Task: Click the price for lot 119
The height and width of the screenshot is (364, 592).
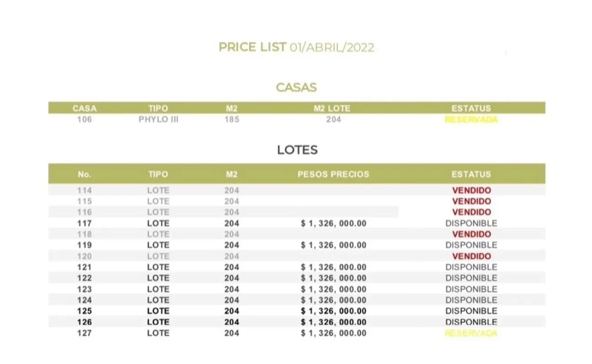Action: click(x=333, y=245)
